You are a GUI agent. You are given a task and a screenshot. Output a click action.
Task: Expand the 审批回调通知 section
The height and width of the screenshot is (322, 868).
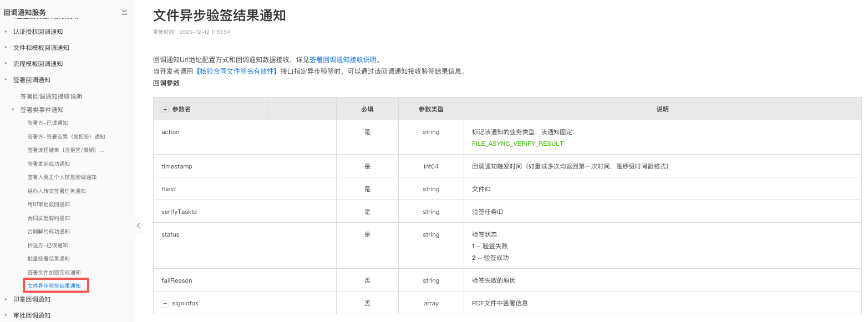pyautogui.click(x=6, y=315)
